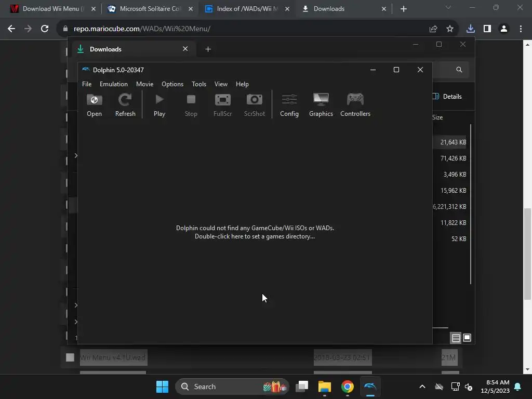Show hidden system tray icons
Screen dimensions: 532x399
(422, 387)
